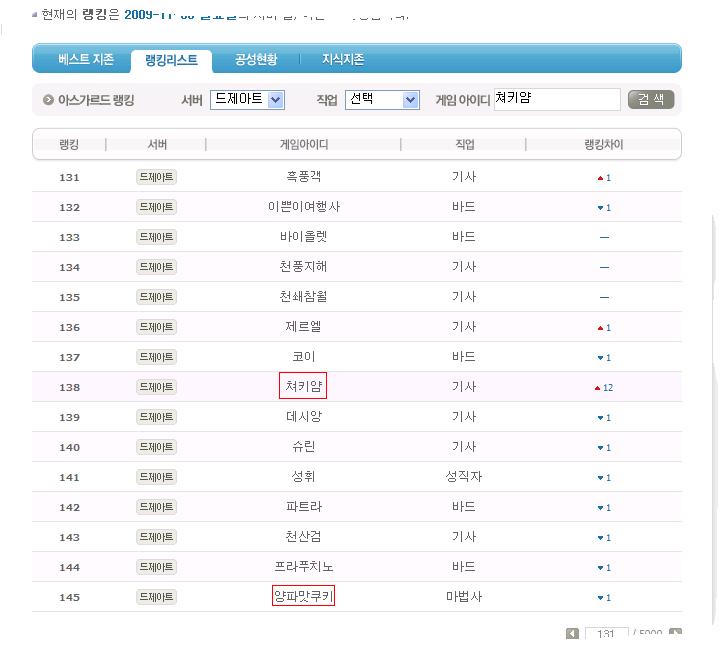Click the rank-up arrow for 쳐키얌
This screenshot has height=648, width=722.
598,388
